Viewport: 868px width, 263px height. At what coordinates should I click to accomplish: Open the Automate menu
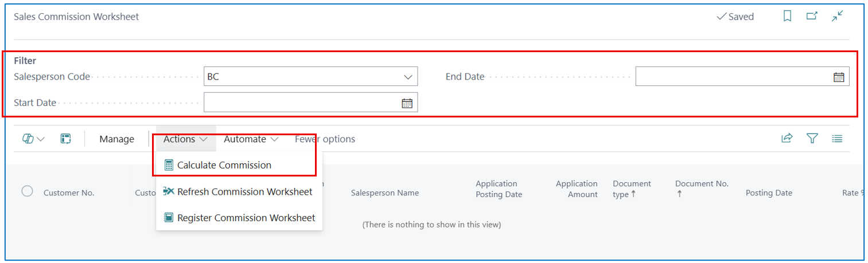click(251, 139)
